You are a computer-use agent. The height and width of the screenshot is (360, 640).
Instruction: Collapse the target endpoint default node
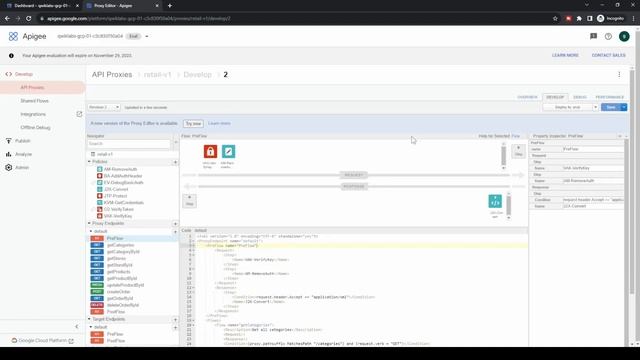coord(91,327)
